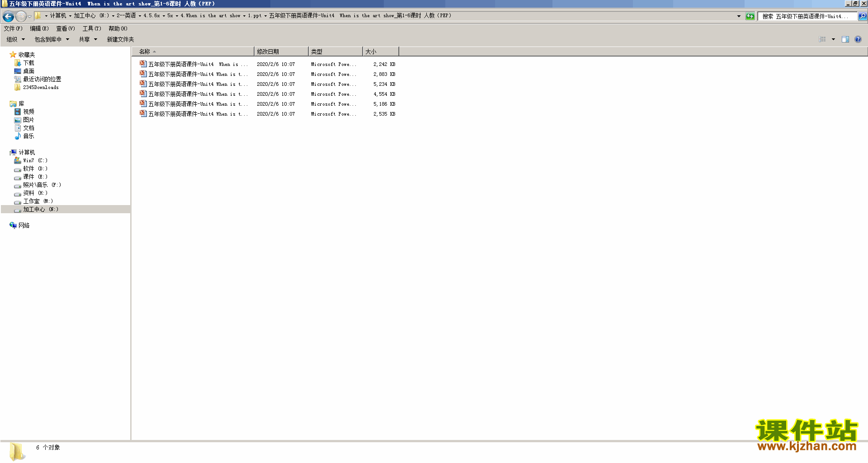Select the PowerPoint file sized 5,234 KB
This screenshot has height=463, width=868.
[x=267, y=84]
